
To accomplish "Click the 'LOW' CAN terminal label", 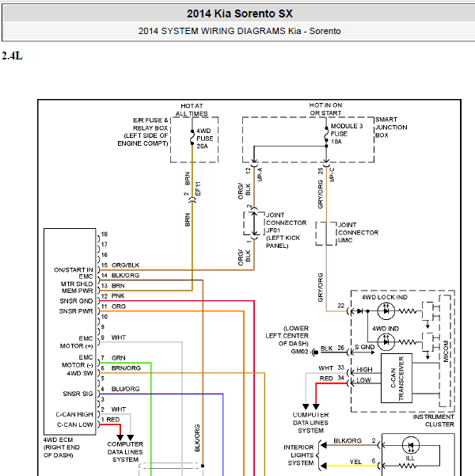I will click(363, 380).
